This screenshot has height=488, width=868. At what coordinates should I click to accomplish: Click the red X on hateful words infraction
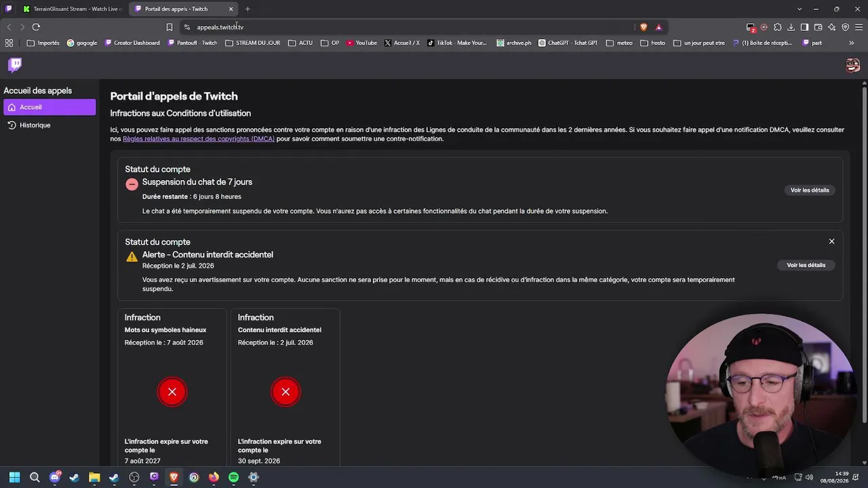click(172, 392)
